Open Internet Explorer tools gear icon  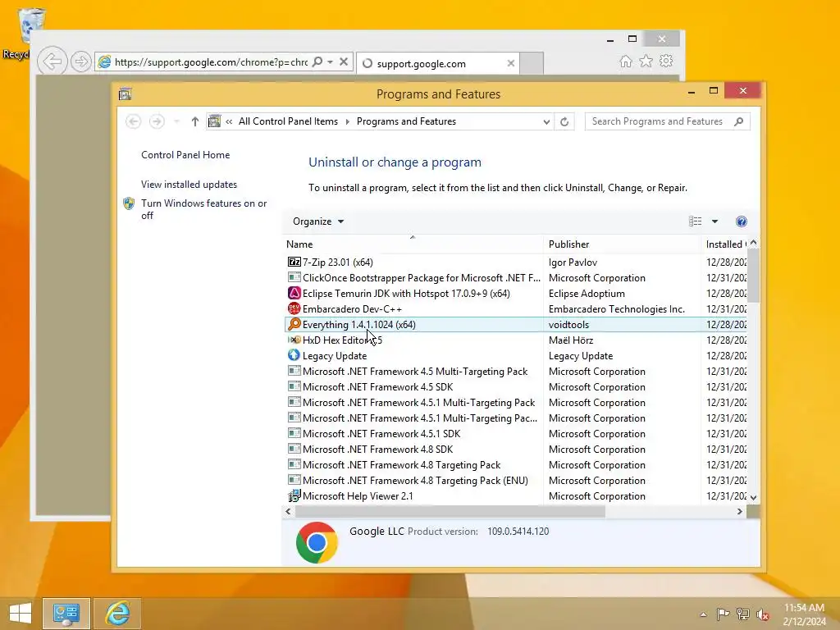[x=666, y=61]
